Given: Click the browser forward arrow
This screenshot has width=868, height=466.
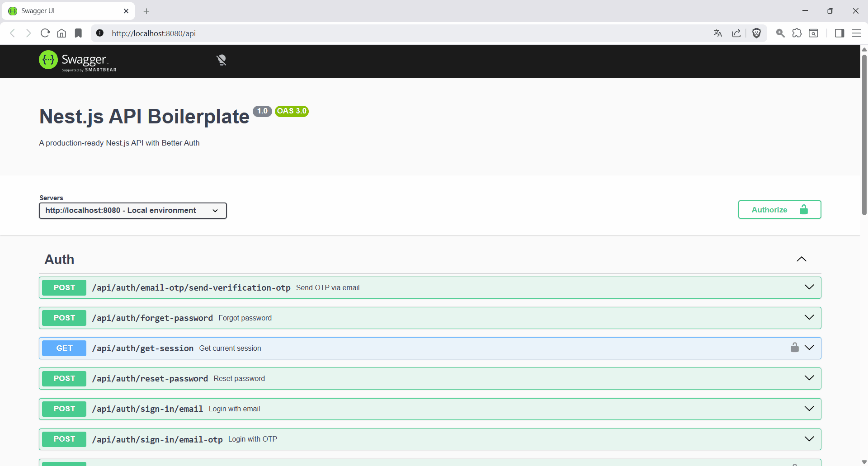Looking at the screenshot, I should [x=28, y=33].
